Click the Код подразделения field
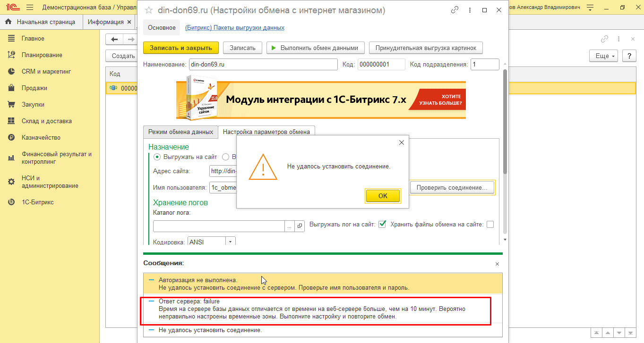 [x=485, y=65]
